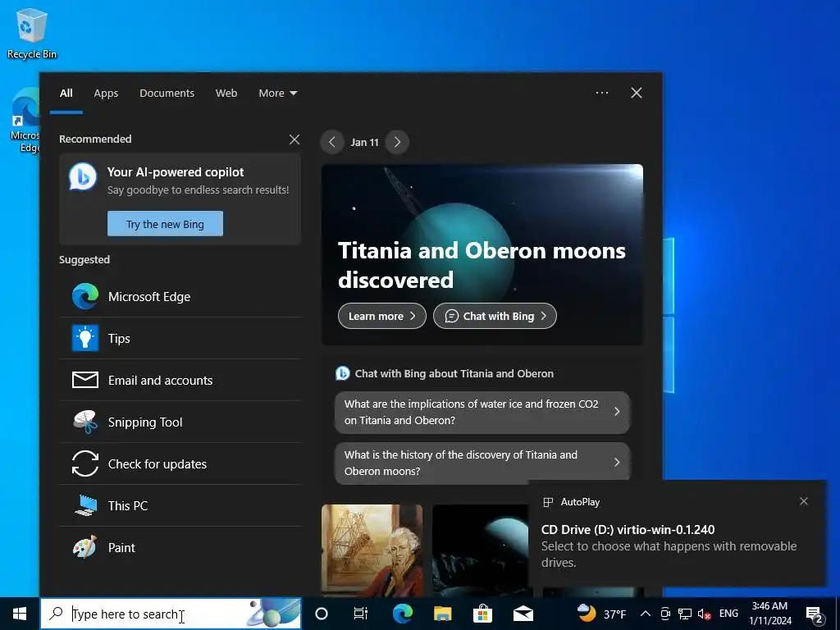The image size is (840, 630).
Task: Go to next day after Jan 11
Action: tap(397, 142)
